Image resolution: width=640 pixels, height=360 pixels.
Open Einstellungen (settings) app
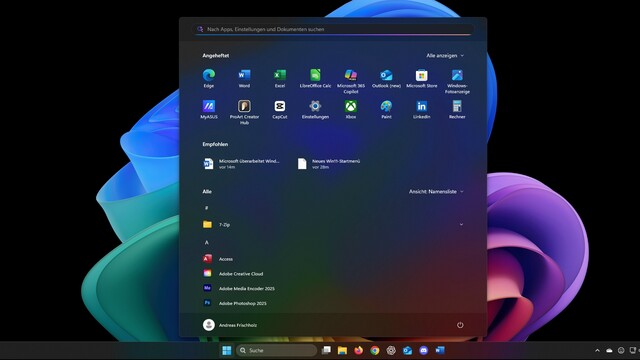coord(315,109)
